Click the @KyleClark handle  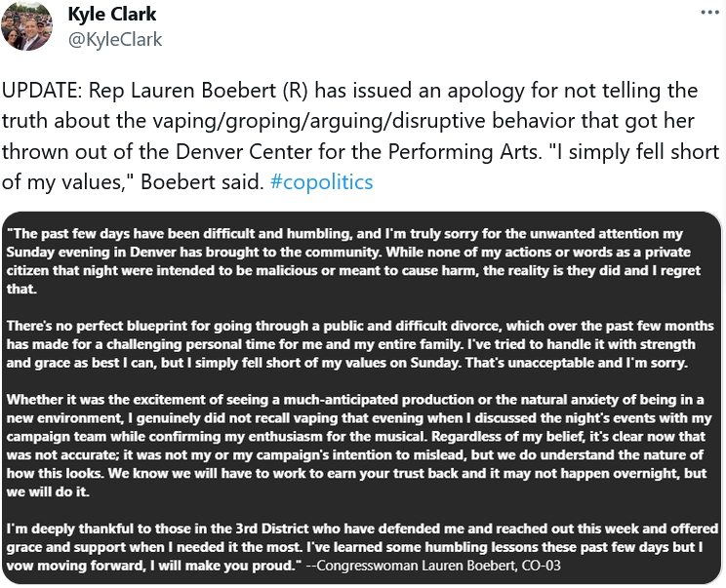[x=115, y=40]
